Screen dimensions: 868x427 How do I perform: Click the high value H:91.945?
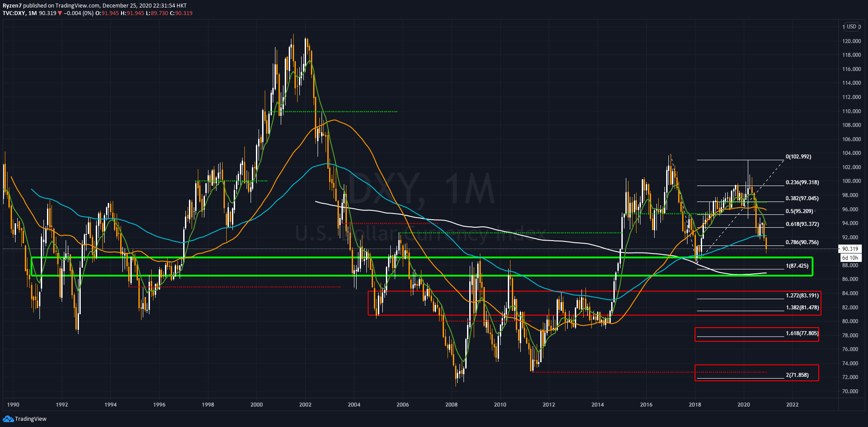[132, 13]
